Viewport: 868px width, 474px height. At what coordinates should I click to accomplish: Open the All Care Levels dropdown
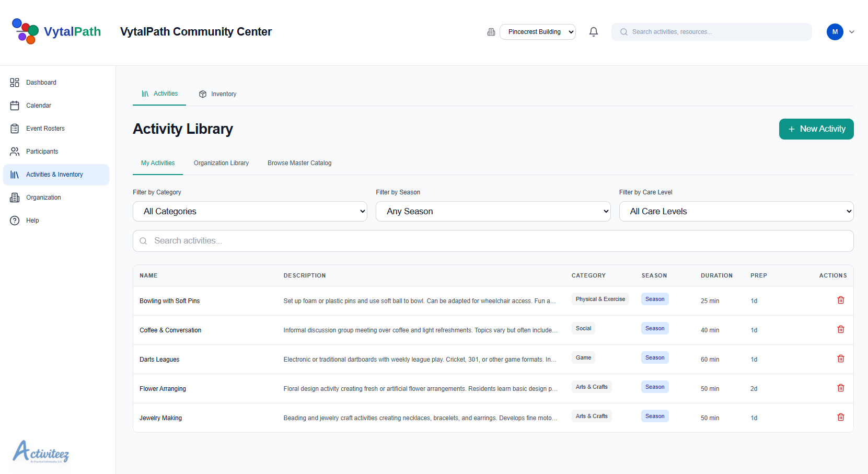click(736, 211)
